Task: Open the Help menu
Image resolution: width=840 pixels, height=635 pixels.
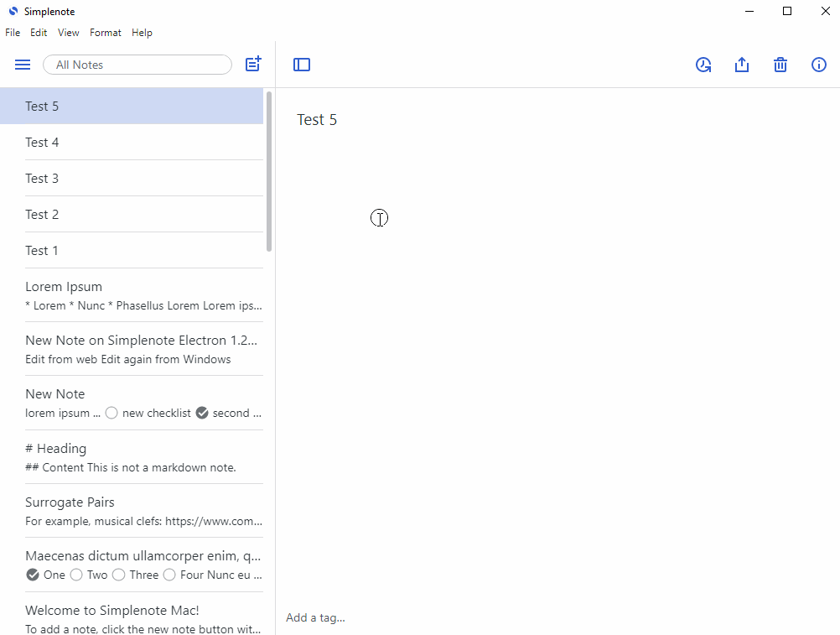Action: (142, 33)
